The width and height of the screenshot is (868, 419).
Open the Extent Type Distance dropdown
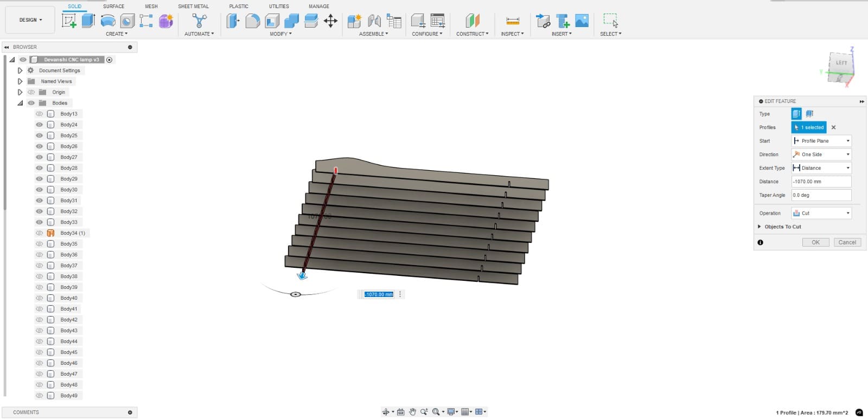click(821, 168)
